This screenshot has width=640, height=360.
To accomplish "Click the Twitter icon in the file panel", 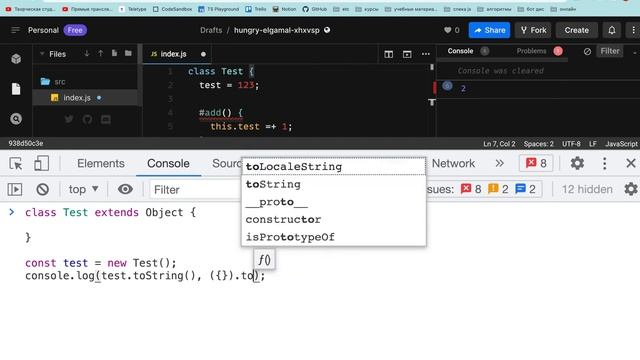I will click(69, 119).
